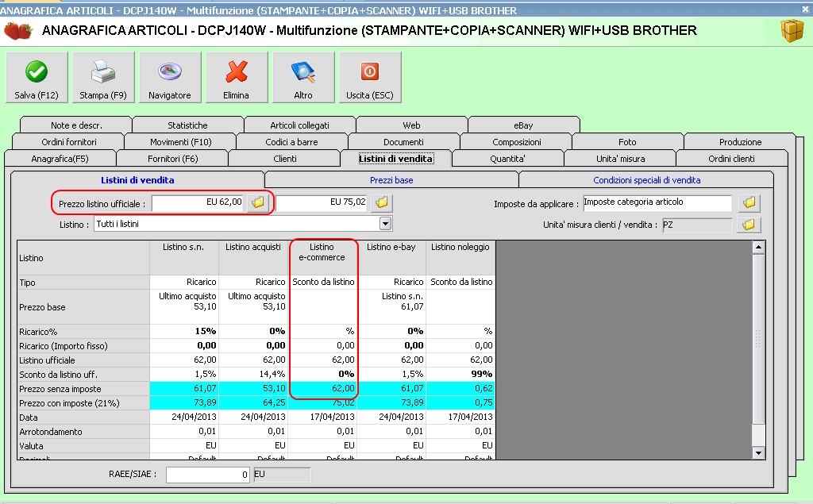This screenshot has height=504, width=813.
Task: Click the vertical scrollbar thumb of the grid
Action: click(x=758, y=339)
